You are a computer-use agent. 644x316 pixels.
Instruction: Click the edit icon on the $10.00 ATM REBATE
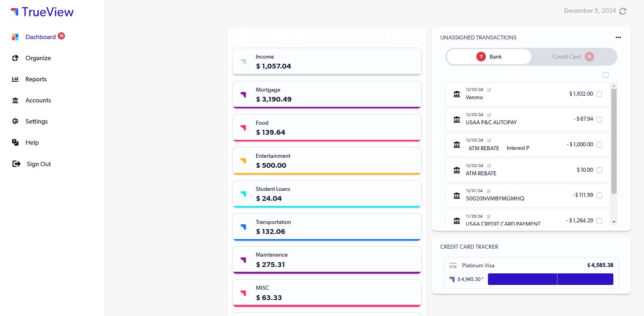tap(489, 166)
